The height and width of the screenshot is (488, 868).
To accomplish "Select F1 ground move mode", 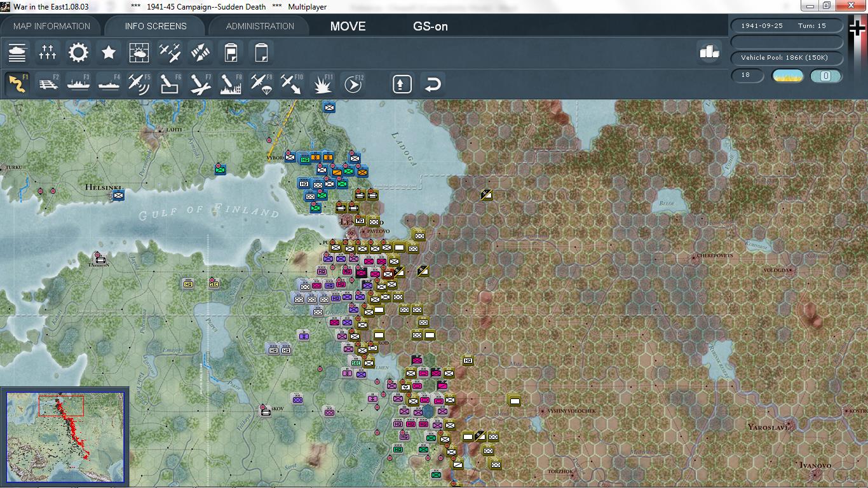I will point(17,84).
